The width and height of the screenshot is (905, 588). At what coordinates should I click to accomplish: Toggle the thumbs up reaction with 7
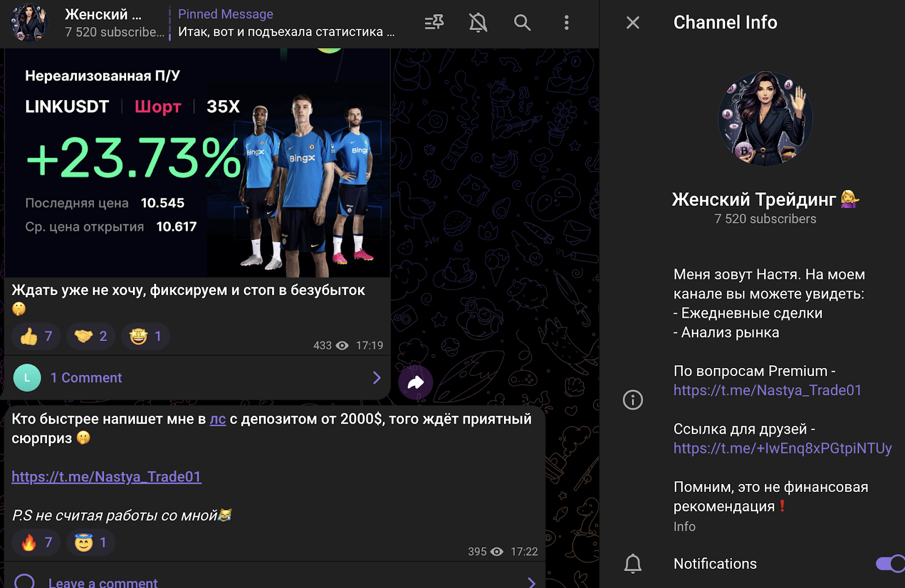coord(36,336)
